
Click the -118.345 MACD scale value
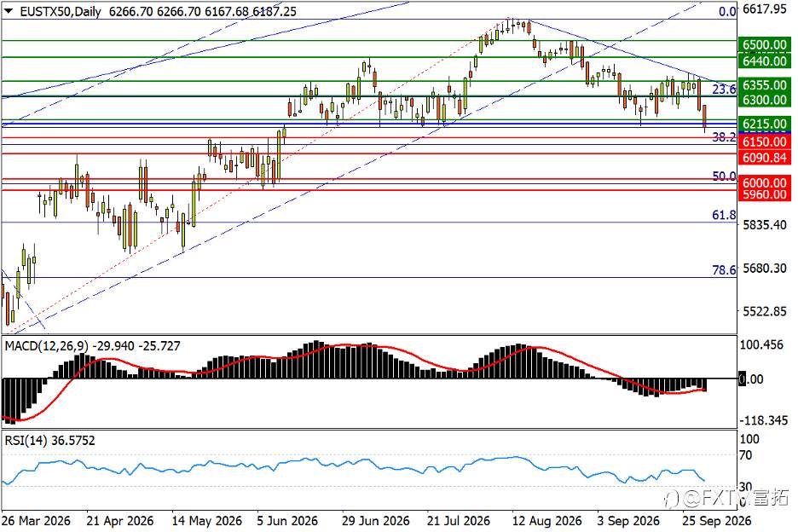763,420
